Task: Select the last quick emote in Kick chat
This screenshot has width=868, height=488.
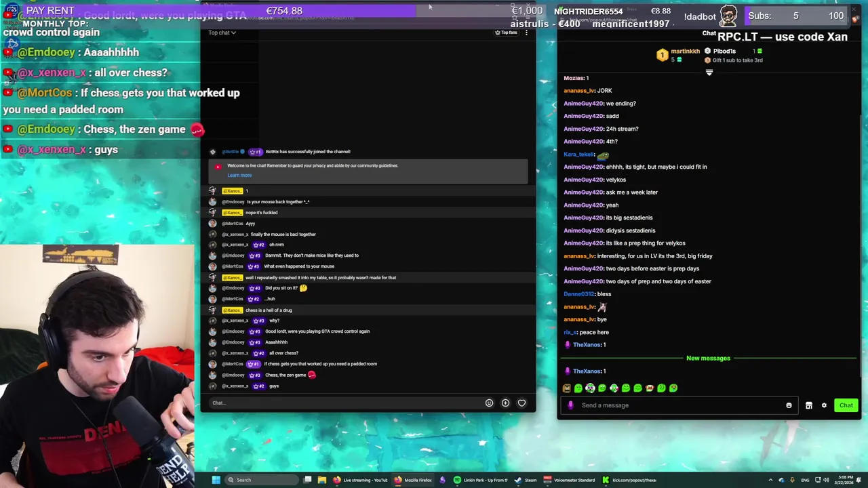Action: point(673,388)
